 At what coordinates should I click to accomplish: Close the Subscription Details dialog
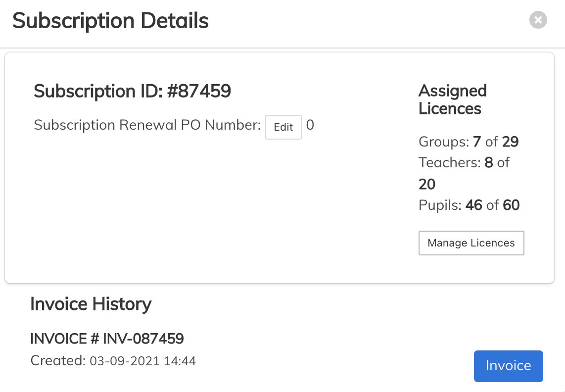(538, 20)
